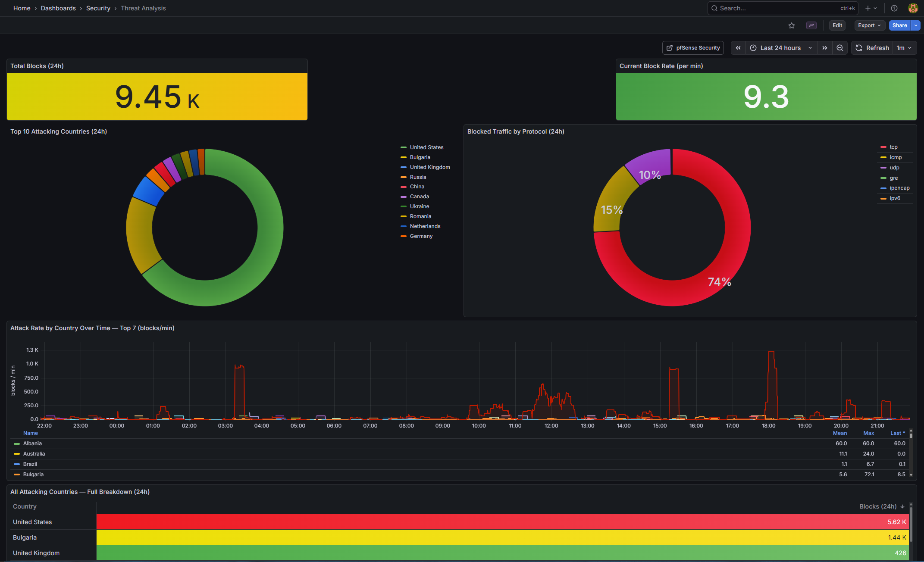Toggle United States series in countries legend

tap(426, 147)
